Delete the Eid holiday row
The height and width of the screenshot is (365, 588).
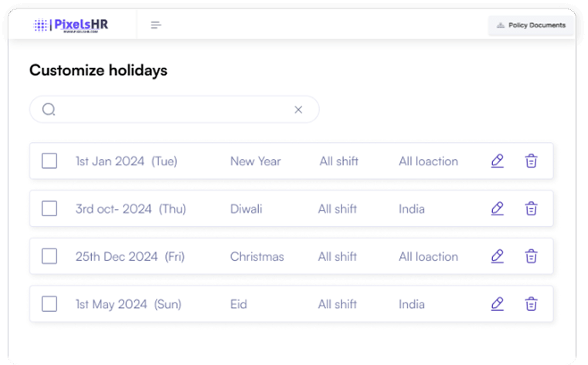coord(532,304)
